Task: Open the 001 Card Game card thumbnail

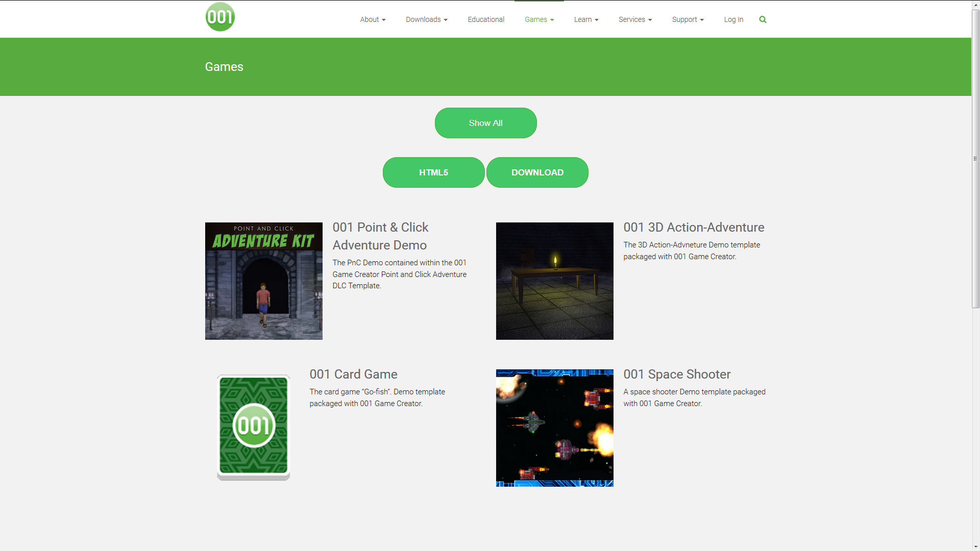Action: point(254,428)
